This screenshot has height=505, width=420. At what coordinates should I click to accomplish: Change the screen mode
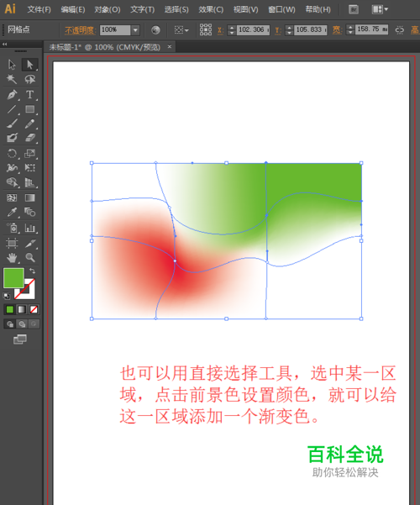(x=20, y=339)
